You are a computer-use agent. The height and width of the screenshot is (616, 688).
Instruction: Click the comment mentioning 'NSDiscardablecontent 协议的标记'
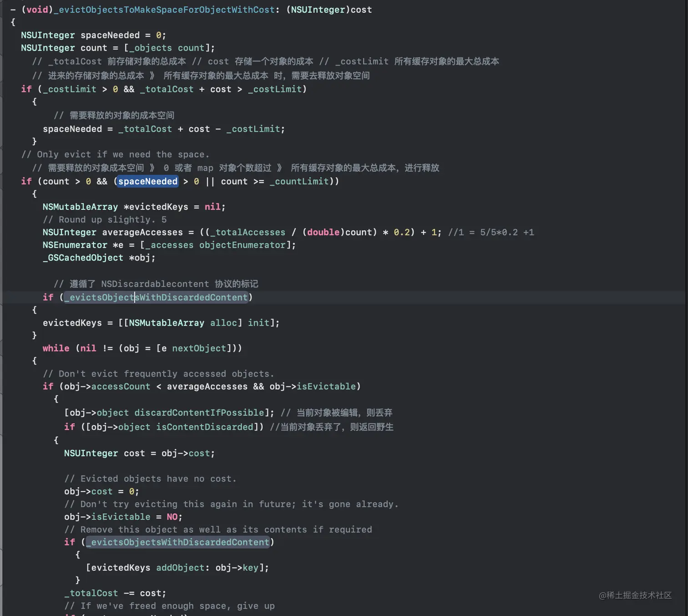(156, 284)
